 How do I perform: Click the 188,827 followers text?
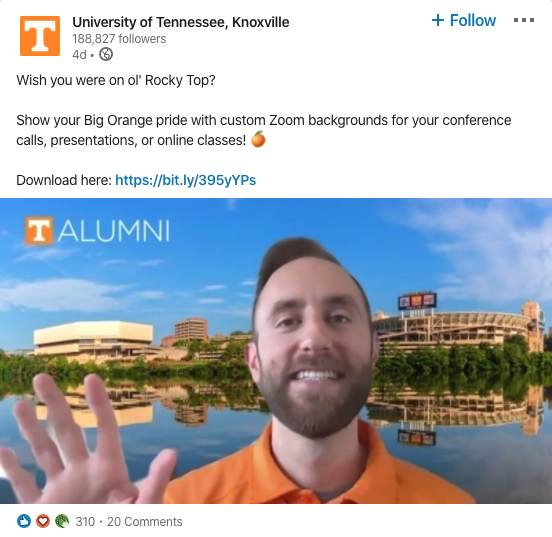[119, 39]
